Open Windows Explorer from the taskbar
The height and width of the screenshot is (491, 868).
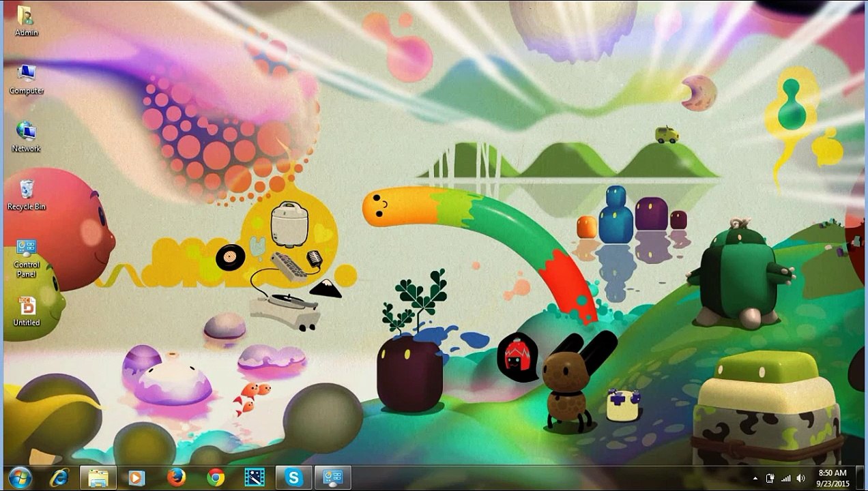(98, 478)
